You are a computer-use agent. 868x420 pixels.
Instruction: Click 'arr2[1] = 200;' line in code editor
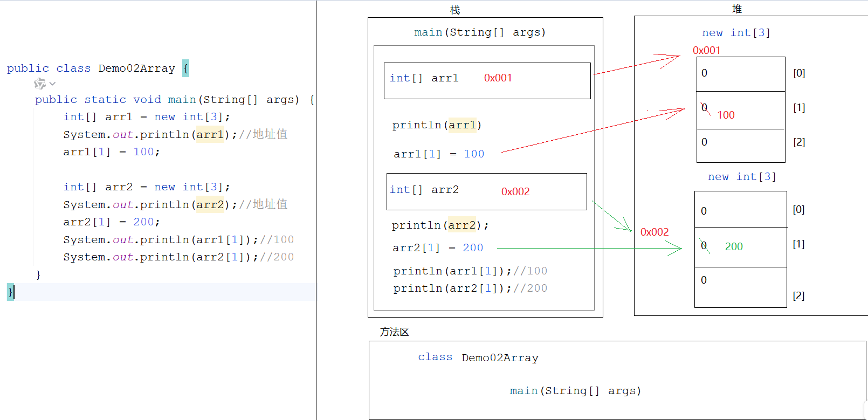(x=111, y=222)
